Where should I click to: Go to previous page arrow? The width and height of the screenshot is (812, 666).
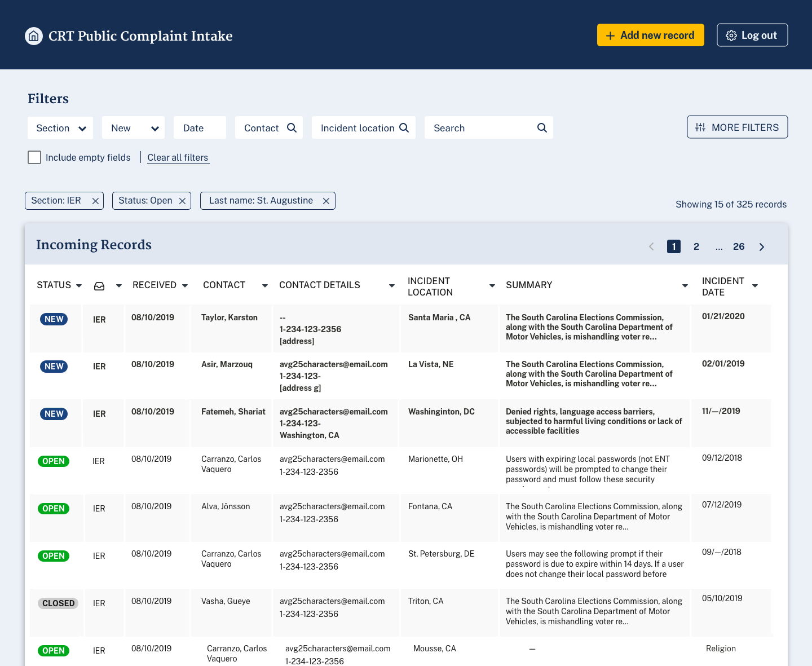(651, 246)
